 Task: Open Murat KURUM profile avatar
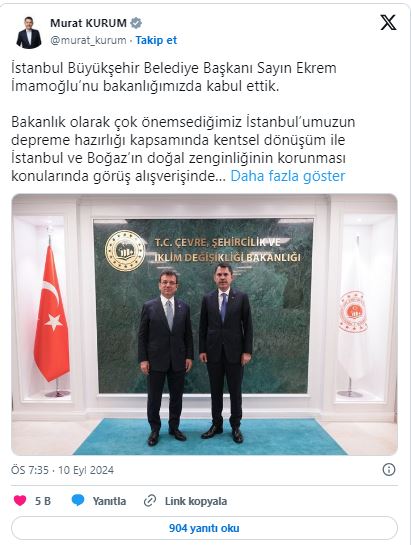(x=29, y=32)
